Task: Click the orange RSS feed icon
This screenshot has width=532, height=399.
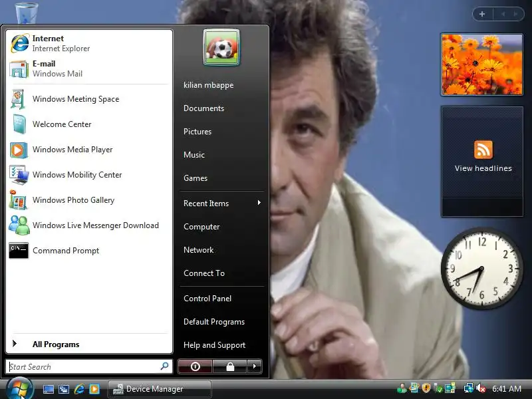Action: [483, 150]
